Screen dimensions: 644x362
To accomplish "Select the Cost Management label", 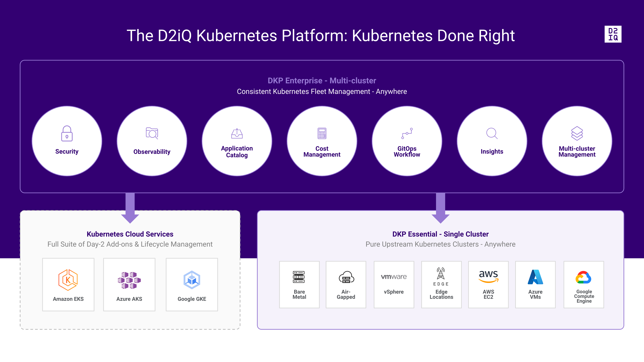I will (322, 152).
